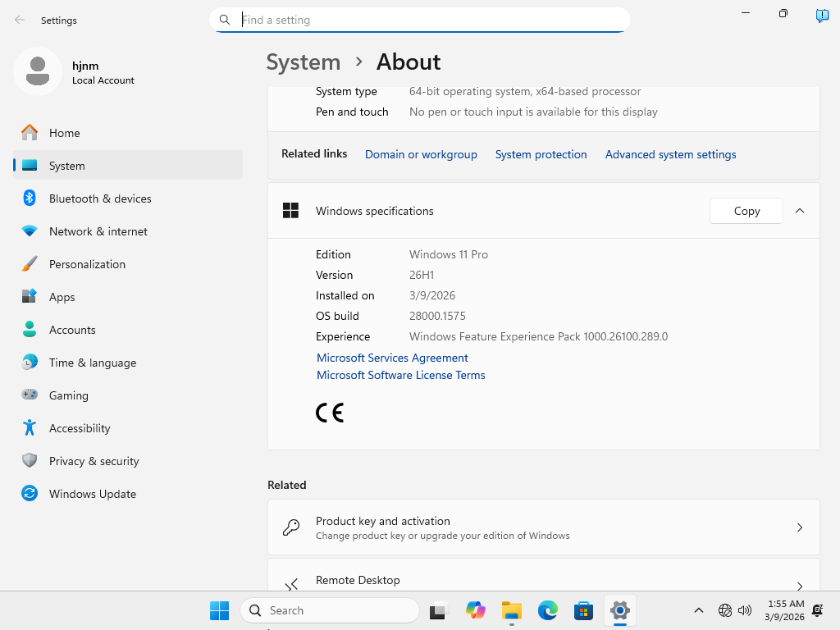Select the Personalization paintbrush icon

tap(30, 264)
